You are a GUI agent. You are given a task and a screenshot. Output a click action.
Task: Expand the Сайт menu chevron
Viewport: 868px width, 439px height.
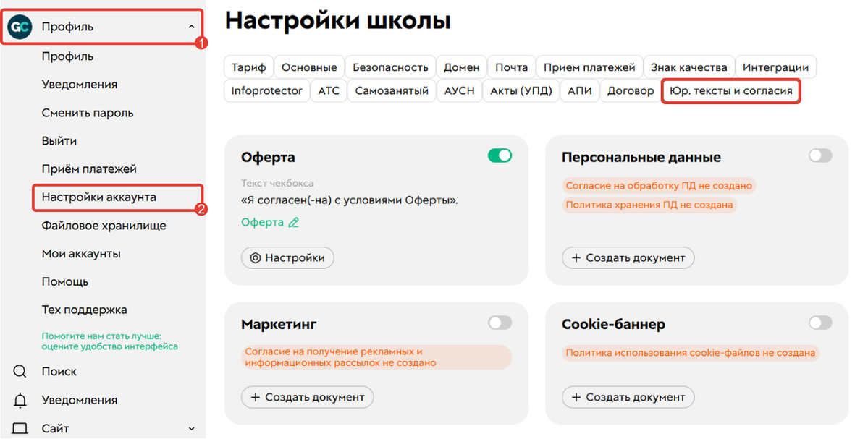pos(192,428)
